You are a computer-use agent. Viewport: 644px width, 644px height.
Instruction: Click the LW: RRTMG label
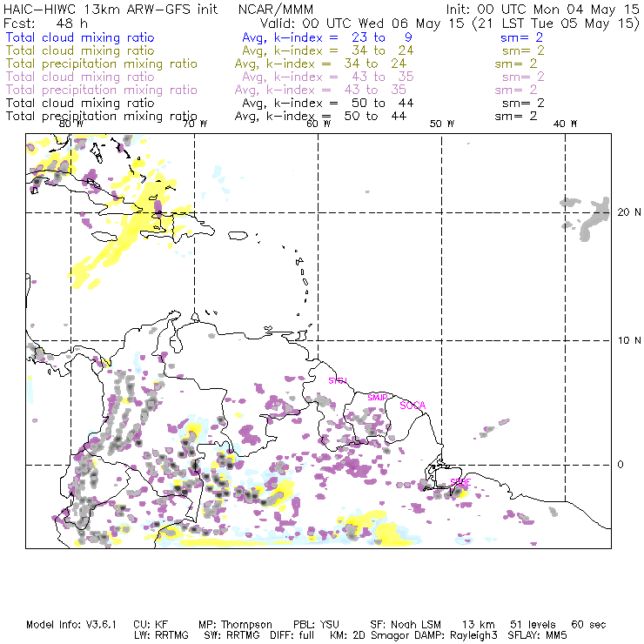click(161, 635)
